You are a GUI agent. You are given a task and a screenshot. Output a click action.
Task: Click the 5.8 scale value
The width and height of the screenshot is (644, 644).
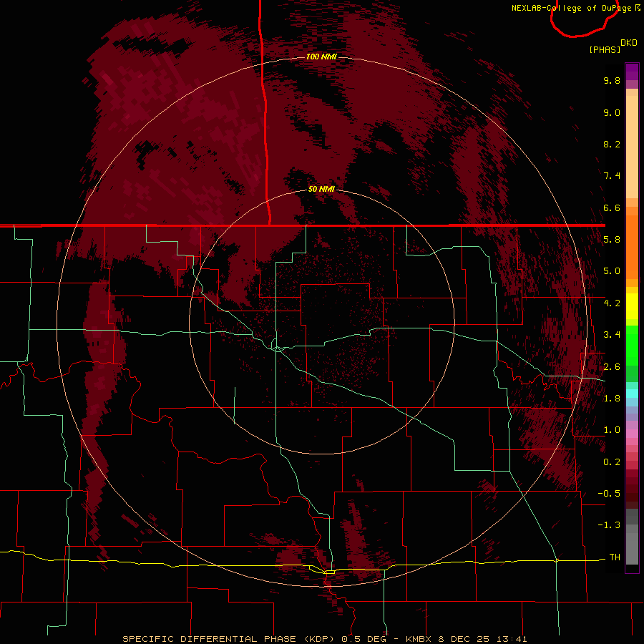[612, 240]
